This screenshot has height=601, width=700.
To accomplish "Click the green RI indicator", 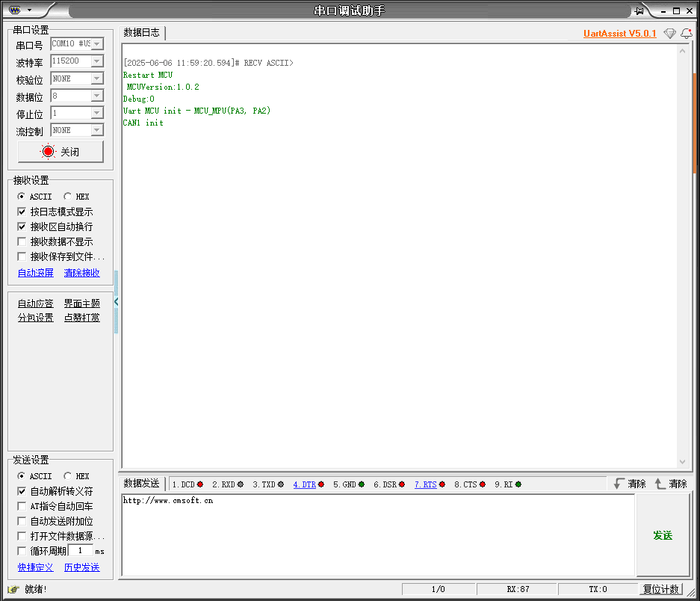I will [x=518, y=484].
